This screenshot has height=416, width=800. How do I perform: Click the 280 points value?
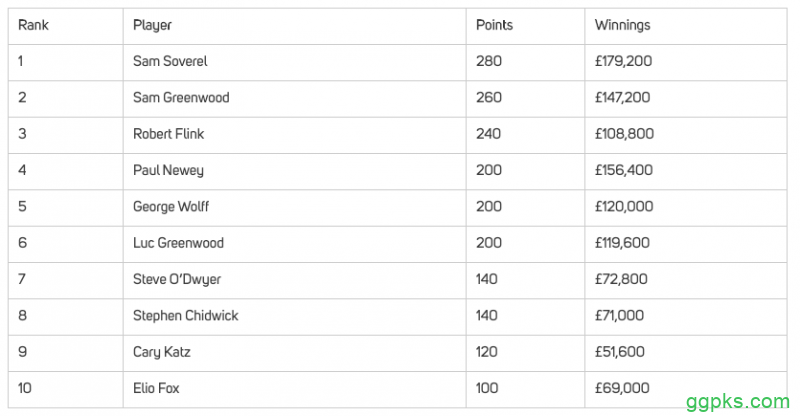[490, 61]
